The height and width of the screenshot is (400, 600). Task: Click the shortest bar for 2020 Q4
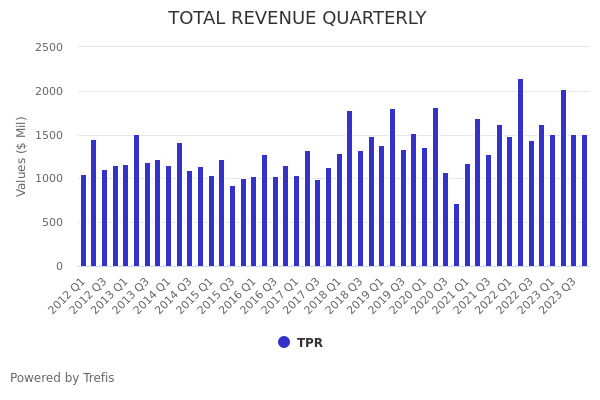coord(456,235)
